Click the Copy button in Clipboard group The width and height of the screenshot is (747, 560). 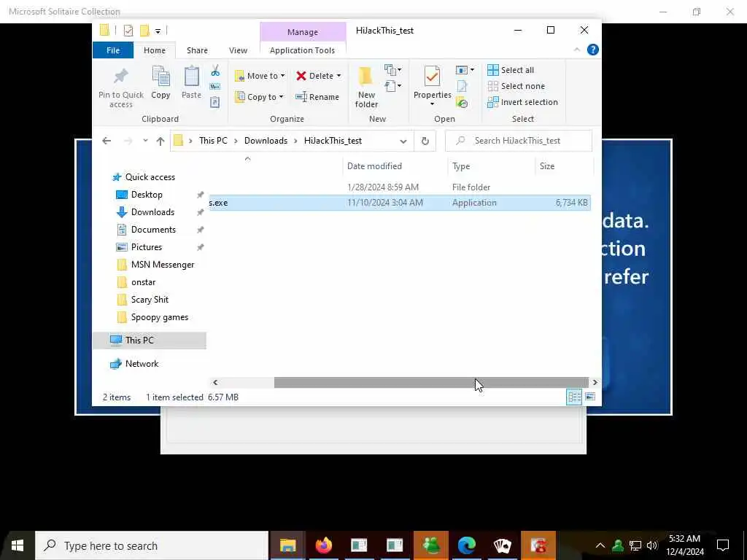(x=160, y=83)
